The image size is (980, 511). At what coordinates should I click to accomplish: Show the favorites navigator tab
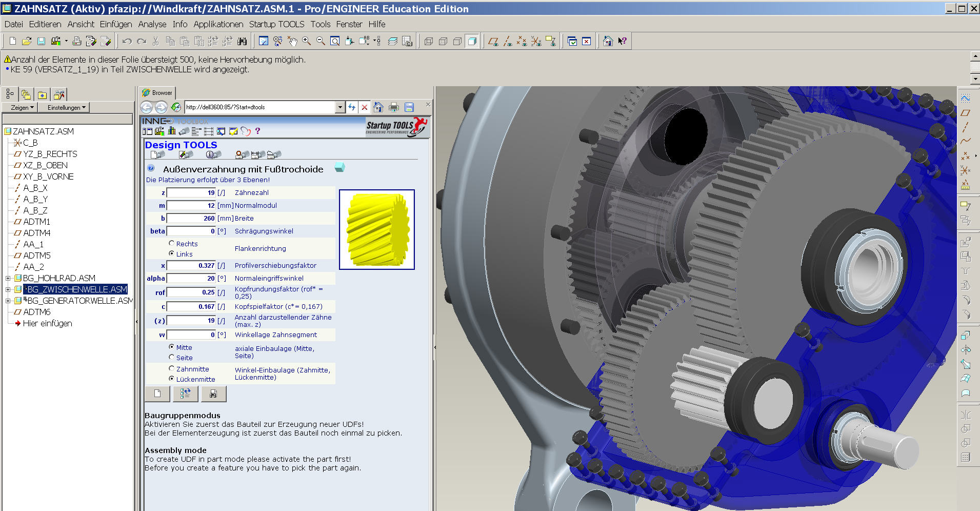click(x=42, y=94)
